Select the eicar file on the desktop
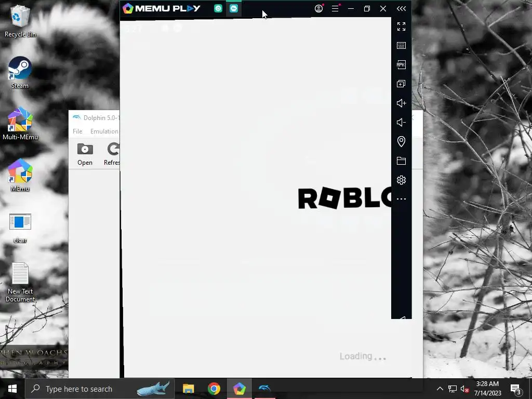Screen dimensions: 532x399 pyautogui.click(x=20, y=228)
